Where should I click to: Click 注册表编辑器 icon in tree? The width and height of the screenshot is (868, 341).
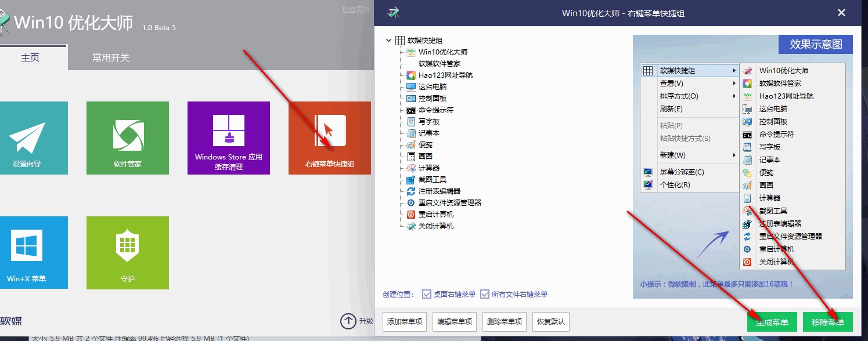(411, 191)
